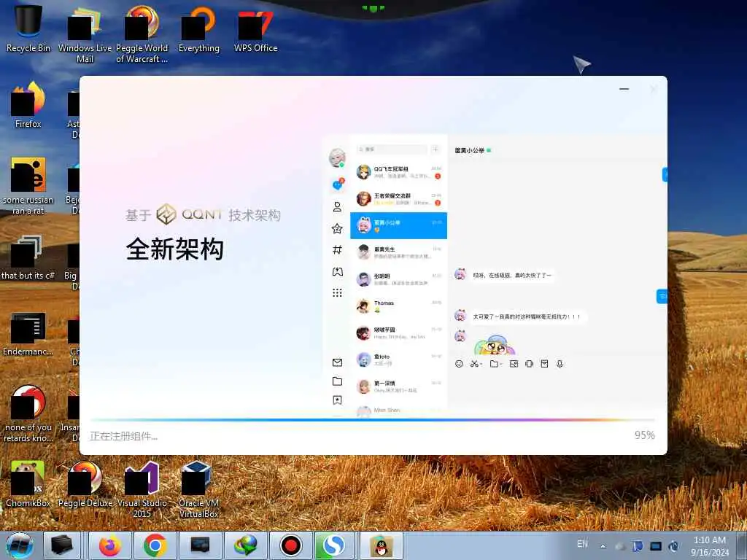The image size is (747, 560).
Task: Show hidden tray icons arrow
Action: coord(603,547)
